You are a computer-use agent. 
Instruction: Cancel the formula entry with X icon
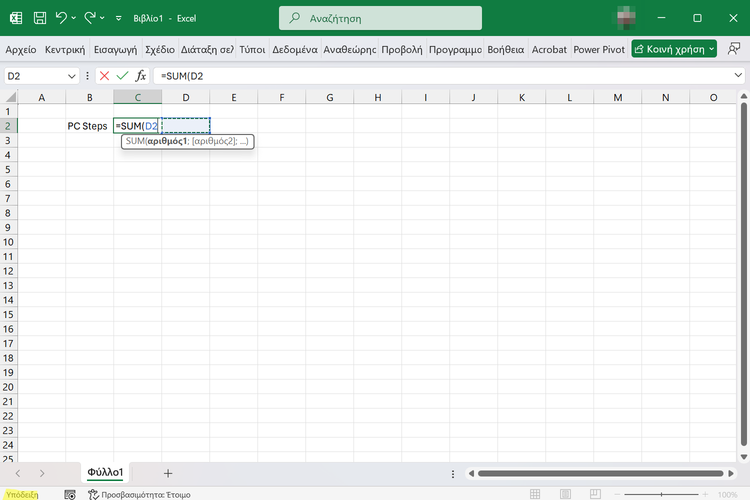(104, 76)
